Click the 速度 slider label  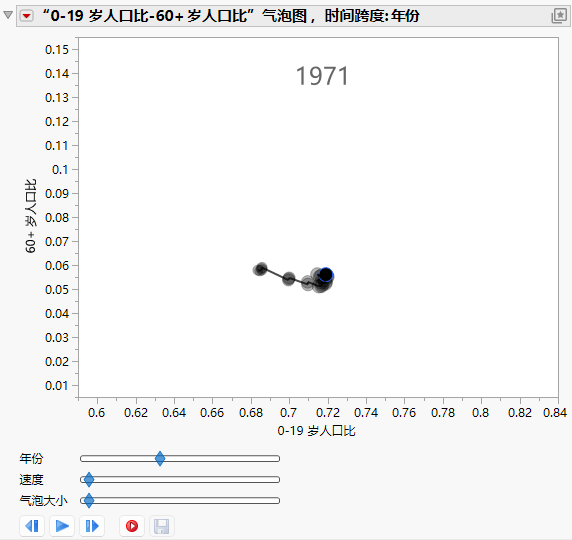pyautogui.click(x=31, y=479)
